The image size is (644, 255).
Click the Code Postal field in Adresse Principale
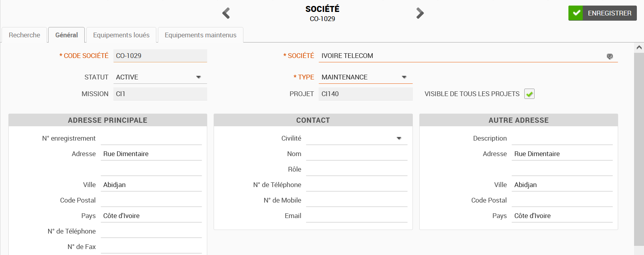click(151, 200)
